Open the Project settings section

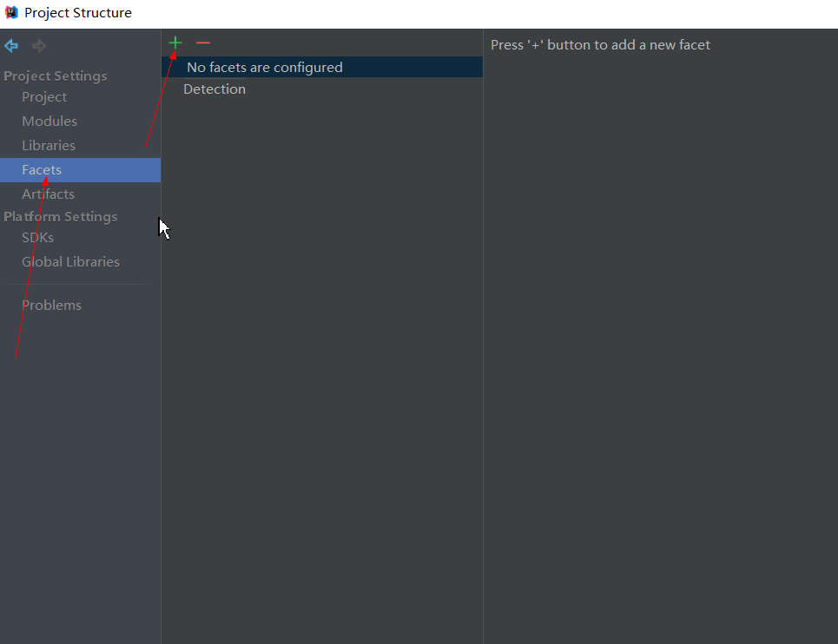pyautogui.click(x=44, y=97)
